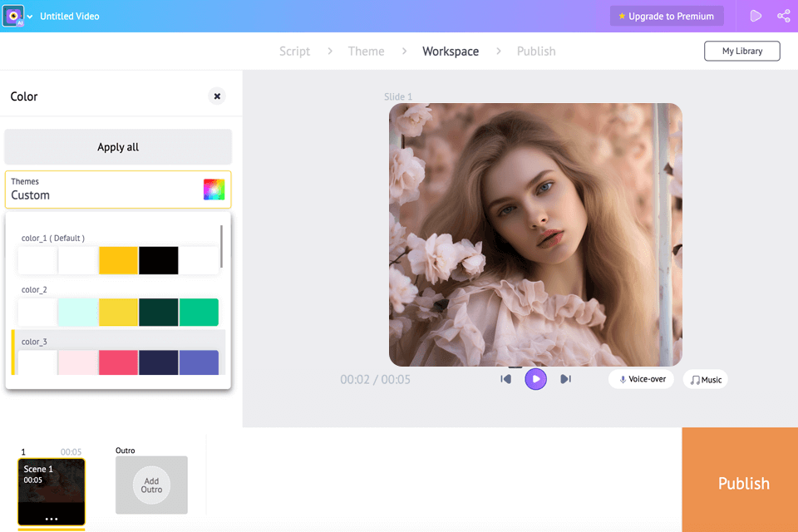The height and width of the screenshot is (532, 798).
Task: Pick yellow swatch in color_2
Action: (118, 312)
